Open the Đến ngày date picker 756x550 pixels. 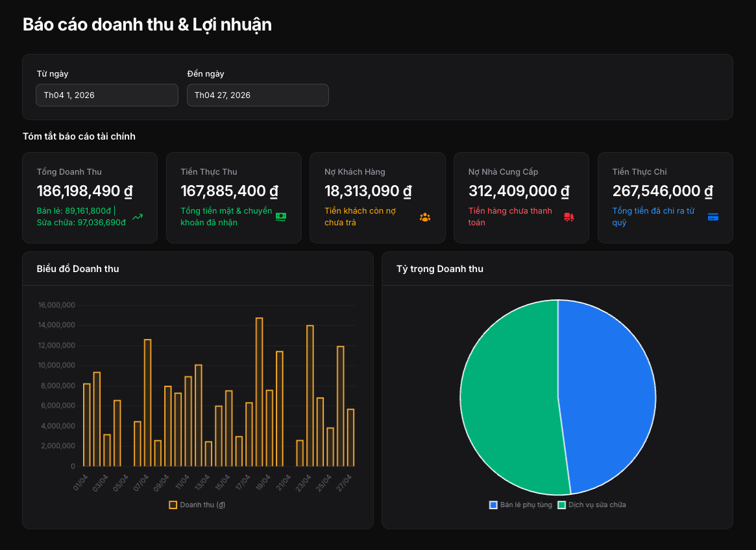(x=258, y=95)
